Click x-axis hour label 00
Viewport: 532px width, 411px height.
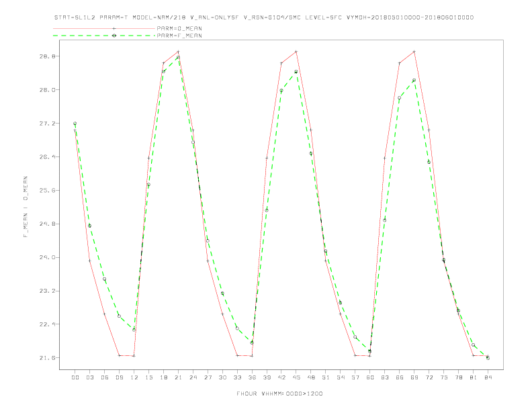pos(75,377)
